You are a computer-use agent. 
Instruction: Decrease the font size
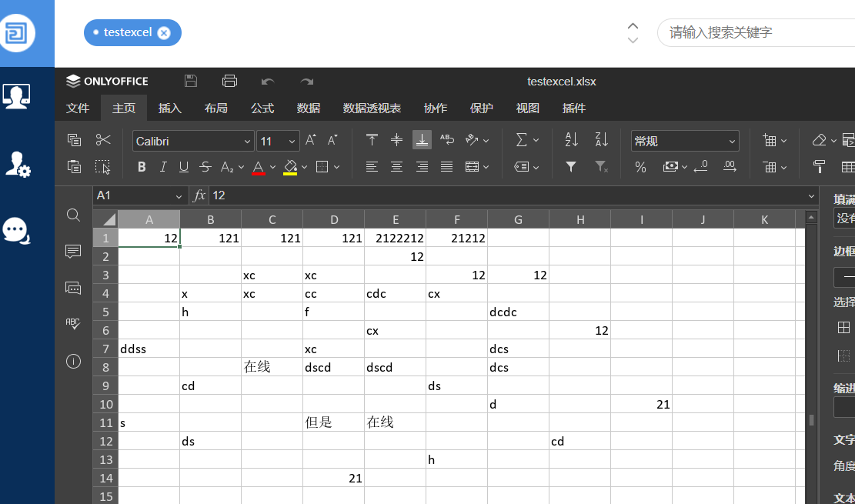pyautogui.click(x=332, y=140)
